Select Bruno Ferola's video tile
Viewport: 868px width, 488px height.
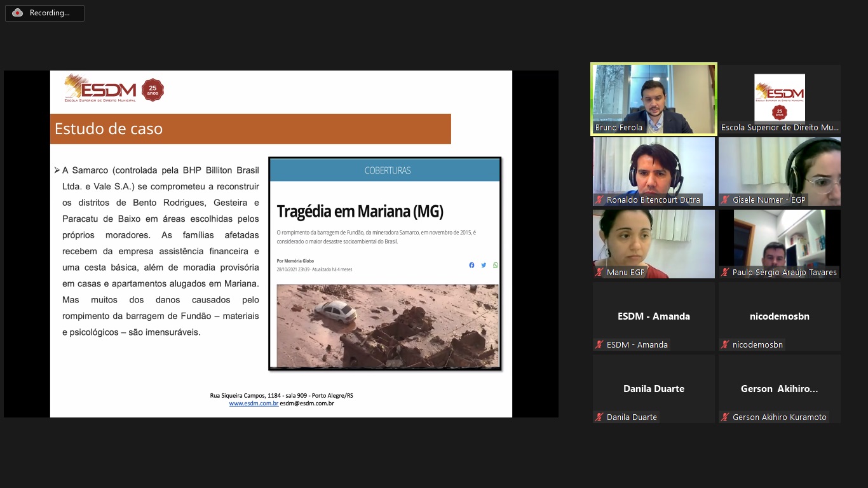[654, 99]
